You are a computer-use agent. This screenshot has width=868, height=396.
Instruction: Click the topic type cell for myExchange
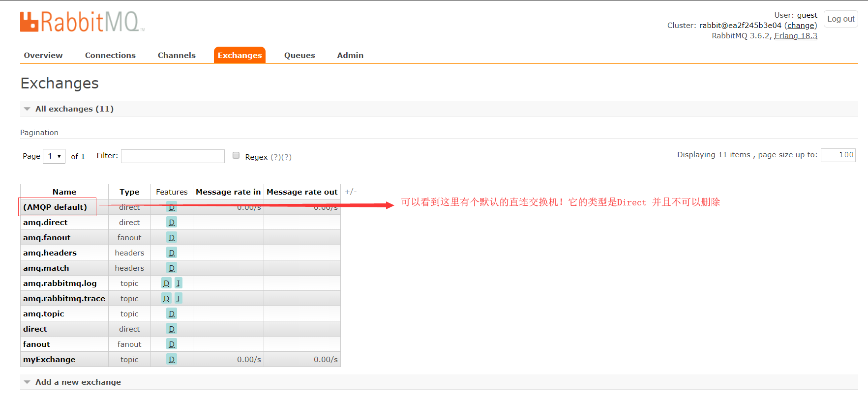129,360
